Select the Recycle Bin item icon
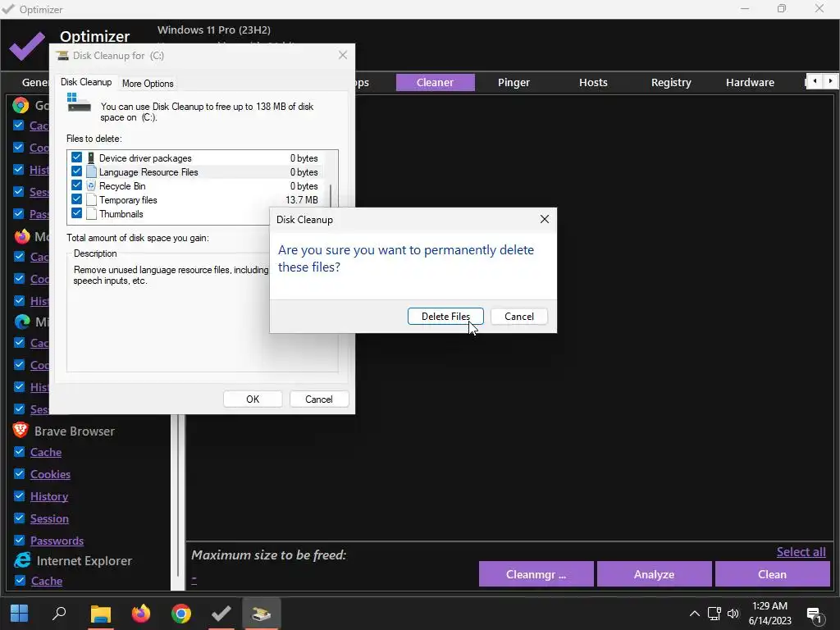This screenshot has height=630, width=840. point(91,185)
